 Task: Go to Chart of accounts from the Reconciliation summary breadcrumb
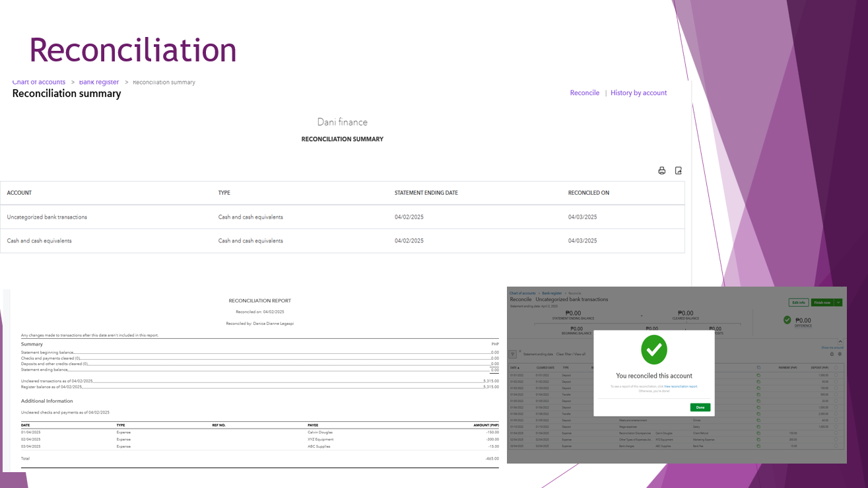click(39, 82)
